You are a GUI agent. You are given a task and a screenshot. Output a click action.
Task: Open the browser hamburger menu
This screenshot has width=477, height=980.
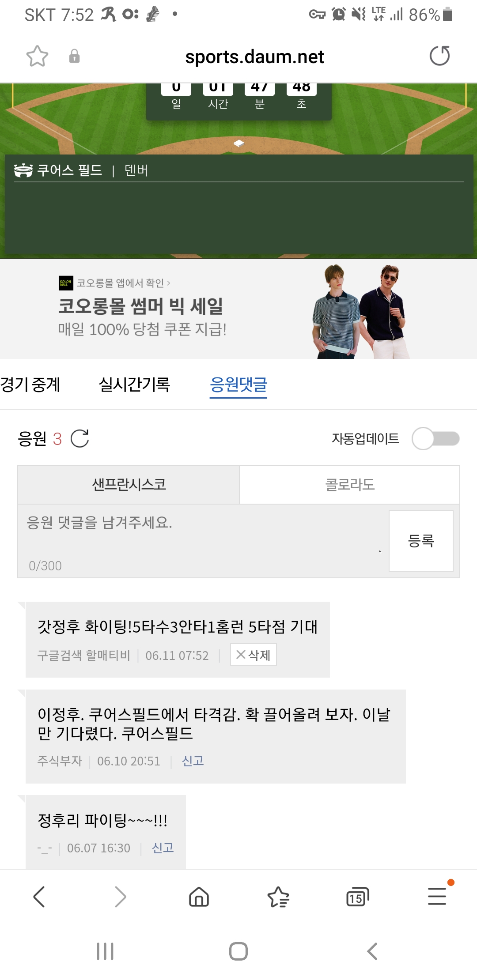pos(437,897)
